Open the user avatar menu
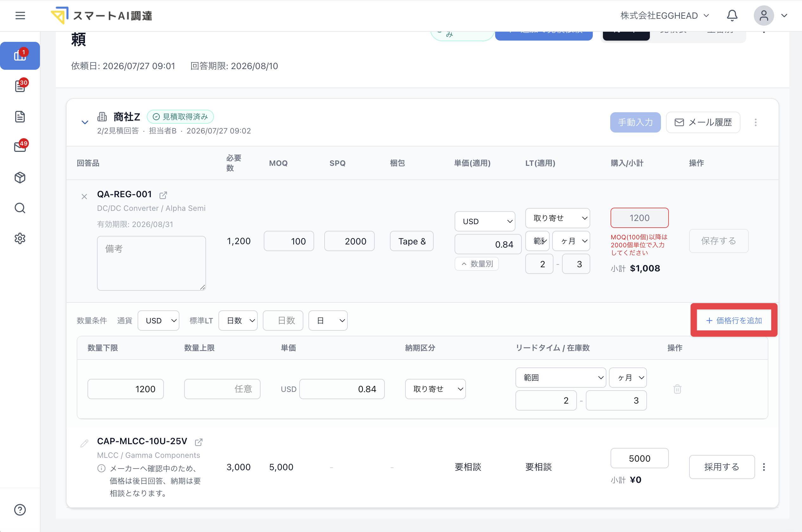The image size is (802, 532). pos(764,16)
